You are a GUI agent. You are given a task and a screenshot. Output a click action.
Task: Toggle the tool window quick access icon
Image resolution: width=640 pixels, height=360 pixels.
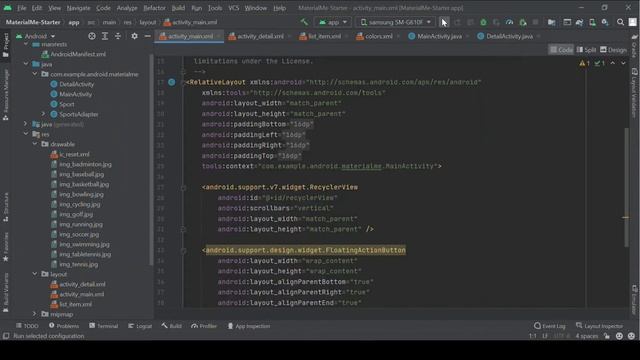[x=6, y=336]
